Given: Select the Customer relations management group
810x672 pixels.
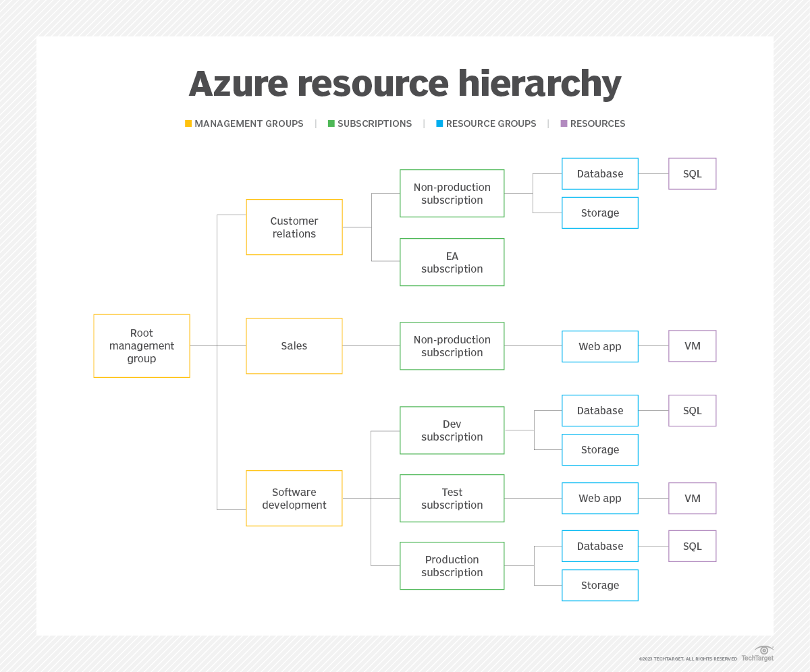Looking at the screenshot, I should [294, 227].
